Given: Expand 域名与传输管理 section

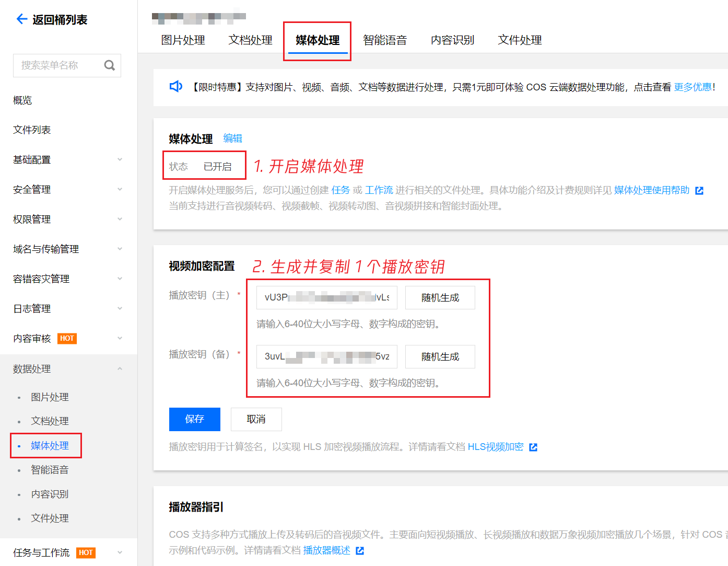Looking at the screenshot, I should 120,249.
